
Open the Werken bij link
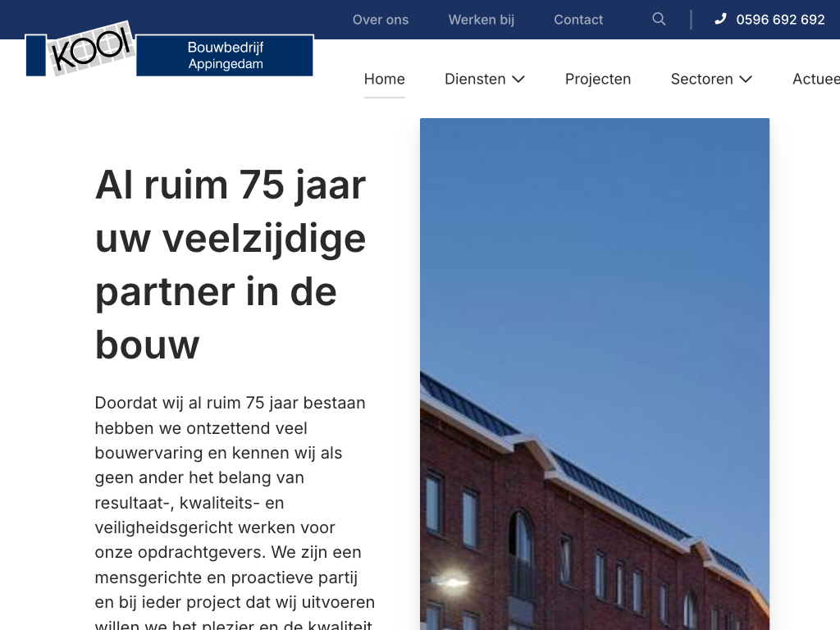pos(481,20)
